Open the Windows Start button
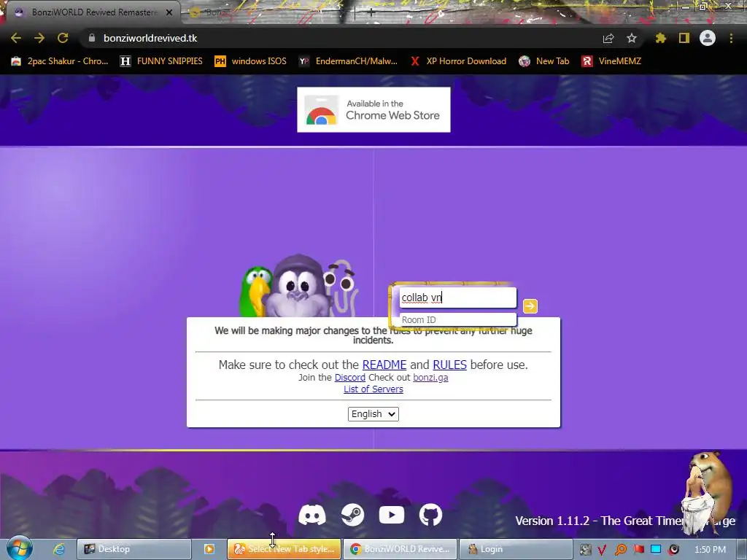Screen dimensions: 747x560 coord(19,548)
